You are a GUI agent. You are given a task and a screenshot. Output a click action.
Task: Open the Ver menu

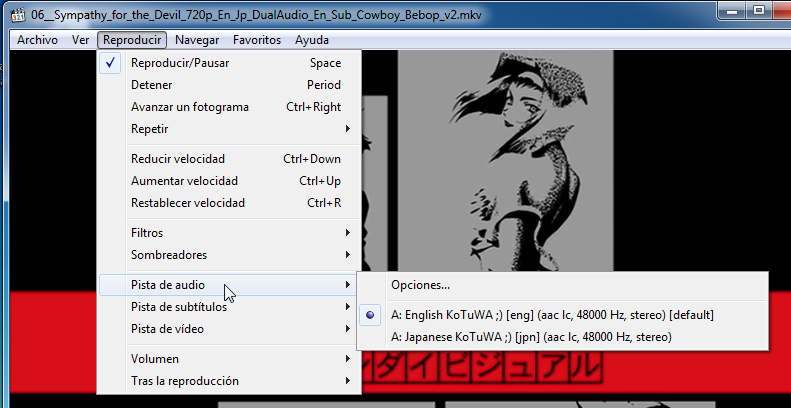tap(80, 40)
